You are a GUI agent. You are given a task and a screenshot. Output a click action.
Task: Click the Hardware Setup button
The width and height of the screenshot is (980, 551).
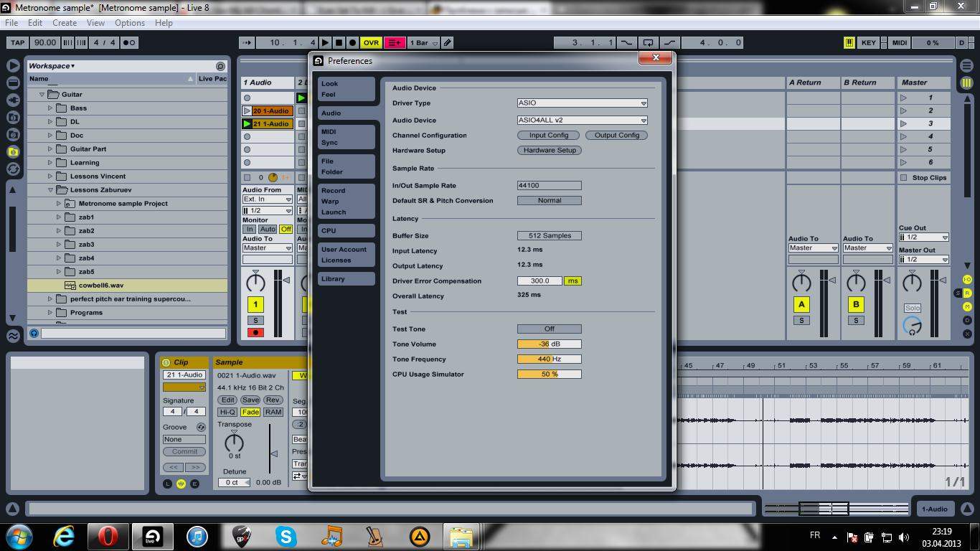pos(549,151)
